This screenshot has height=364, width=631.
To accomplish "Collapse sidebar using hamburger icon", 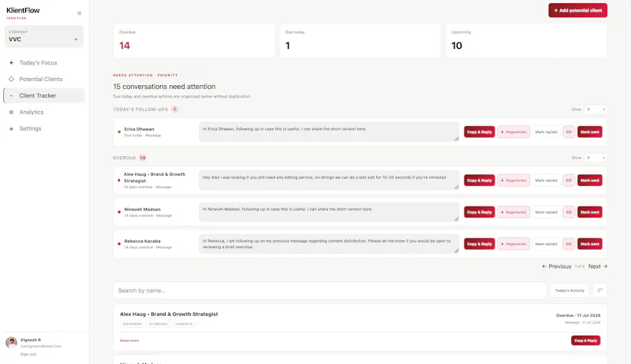I will [x=80, y=13].
